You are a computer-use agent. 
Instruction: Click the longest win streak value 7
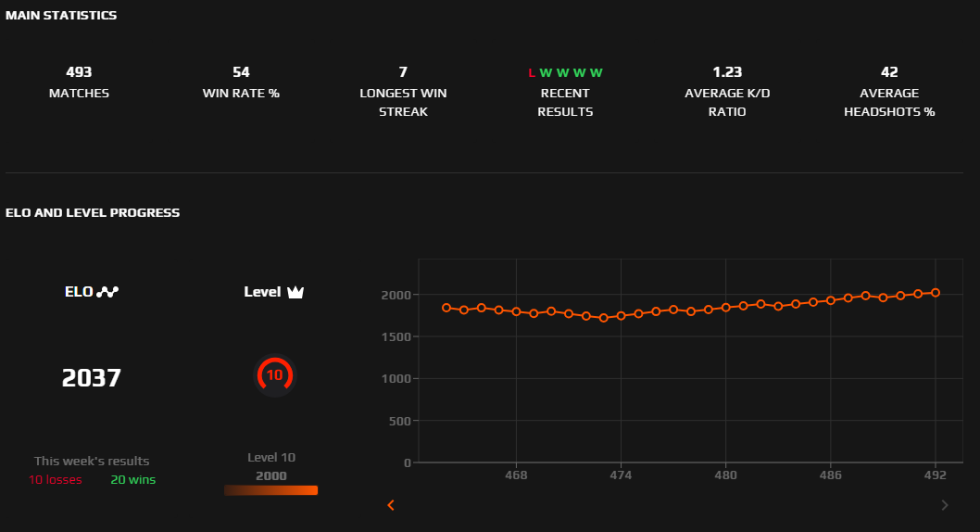point(403,72)
